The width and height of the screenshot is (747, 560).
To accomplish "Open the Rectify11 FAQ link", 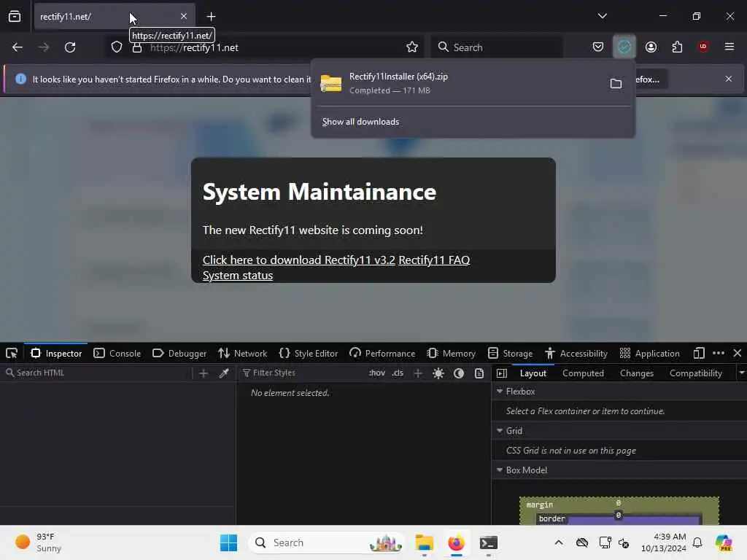I will pos(434,260).
